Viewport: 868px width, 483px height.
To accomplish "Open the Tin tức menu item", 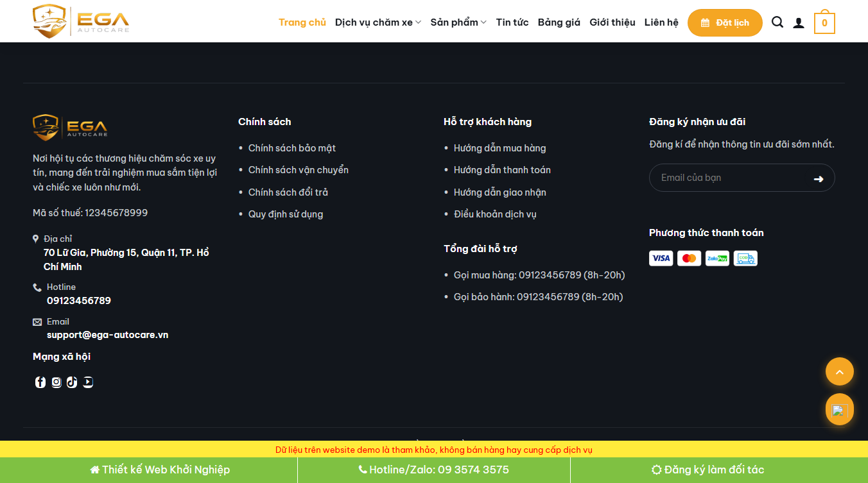I will click(512, 22).
